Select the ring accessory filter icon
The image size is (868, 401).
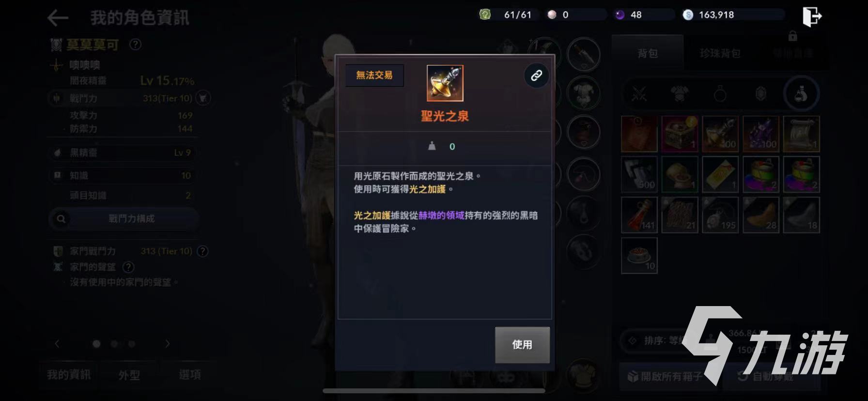720,93
